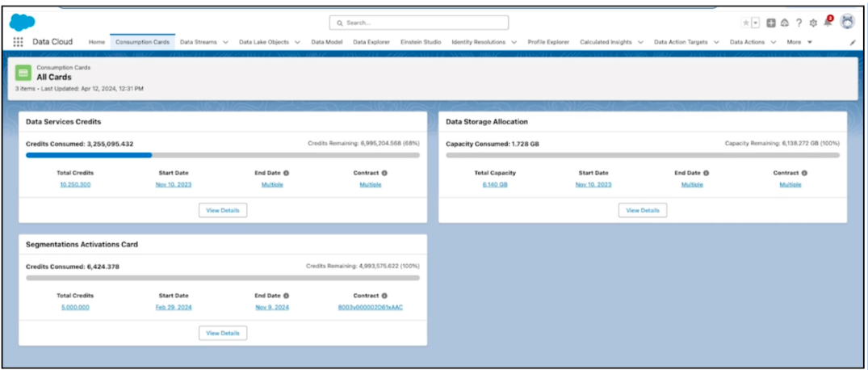Viewport: 868px width, 370px height.
Task: Open the 10,250,300 Total Credits link
Action: (x=75, y=184)
